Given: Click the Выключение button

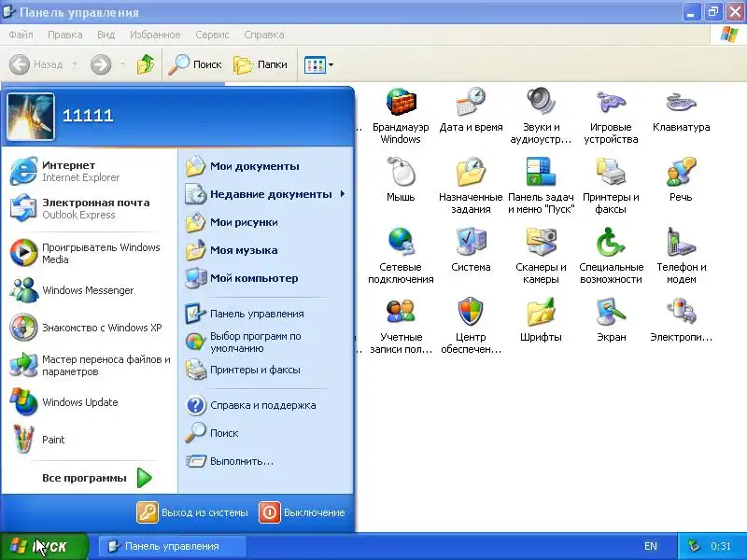Looking at the screenshot, I should click(x=303, y=512).
